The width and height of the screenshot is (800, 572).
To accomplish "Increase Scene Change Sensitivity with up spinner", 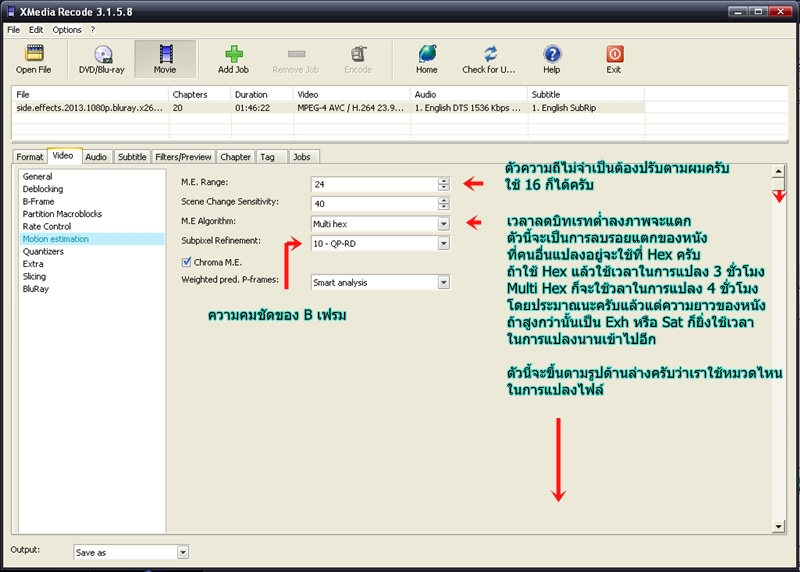I will [x=444, y=200].
